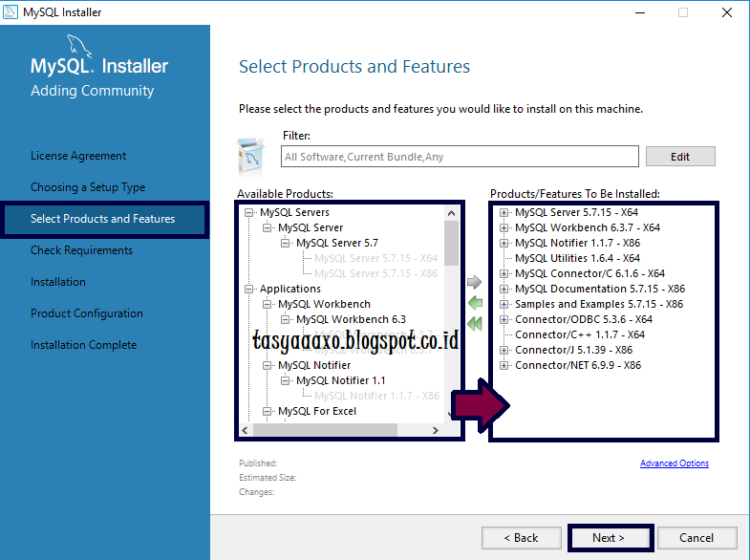Select the Select Products and Features step
Image resolution: width=750 pixels, height=560 pixels.
103,219
